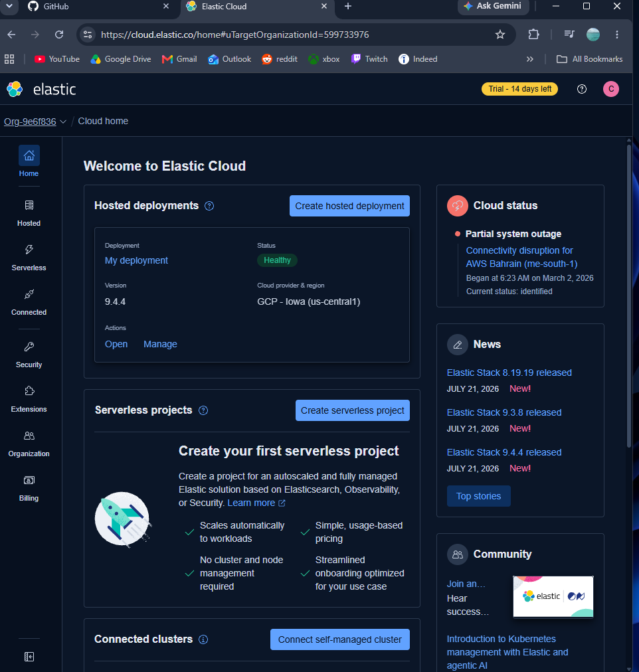Image resolution: width=639 pixels, height=672 pixels.
Task: Open Chrome profile avatar
Action: pyautogui.click(x=593, y=35)
